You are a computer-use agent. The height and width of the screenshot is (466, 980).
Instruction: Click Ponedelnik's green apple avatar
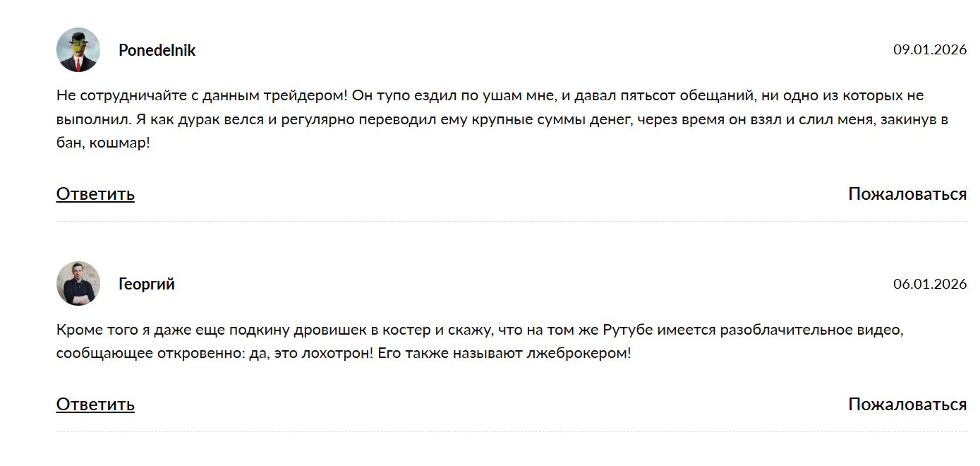(78, 50)
